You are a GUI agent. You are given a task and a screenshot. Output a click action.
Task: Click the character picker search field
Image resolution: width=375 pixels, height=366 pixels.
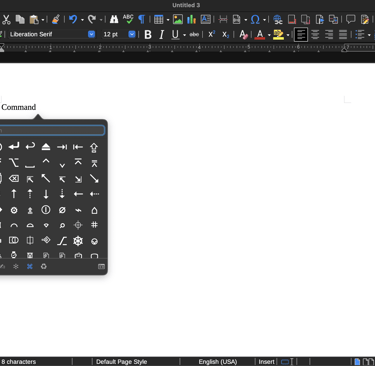click(52, 130)
